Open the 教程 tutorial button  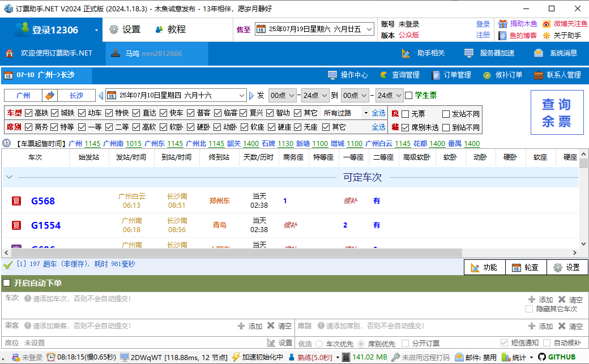[x=170, y=29]
